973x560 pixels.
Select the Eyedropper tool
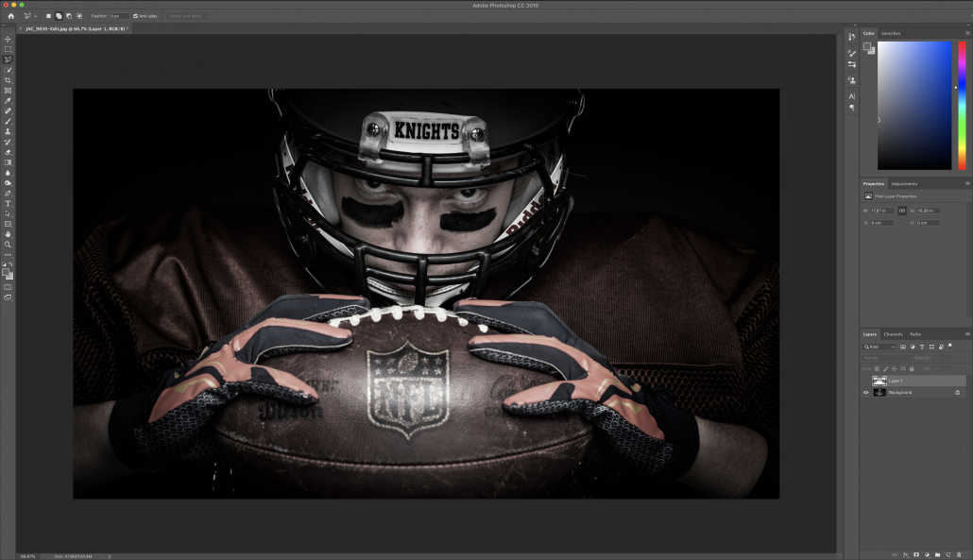(9, 100)
